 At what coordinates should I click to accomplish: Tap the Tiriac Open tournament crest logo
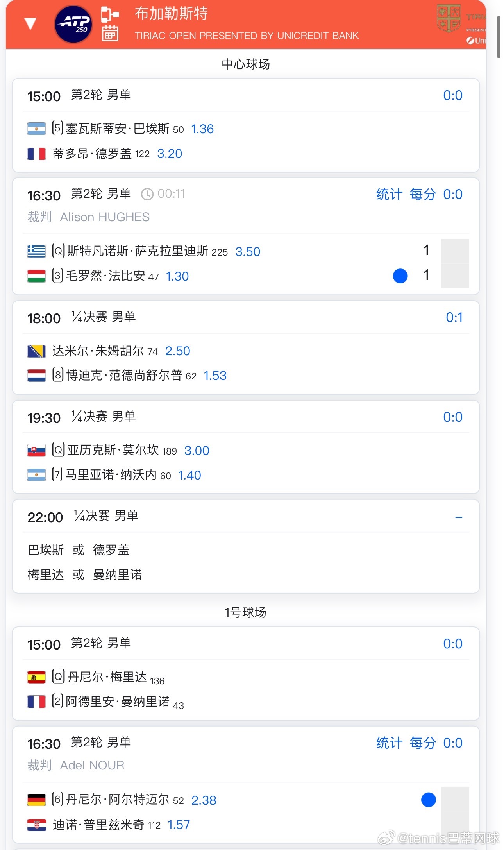coord(449,18)
